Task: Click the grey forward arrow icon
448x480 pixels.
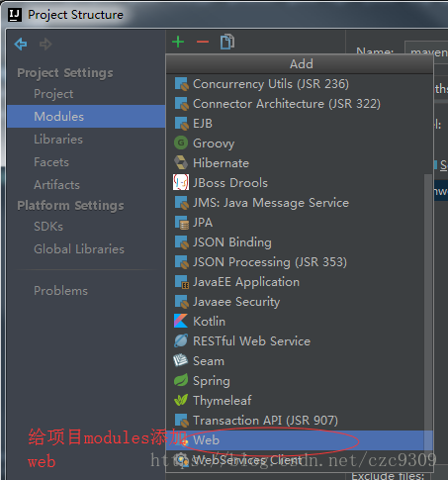Action: click(x=45, y=44)
